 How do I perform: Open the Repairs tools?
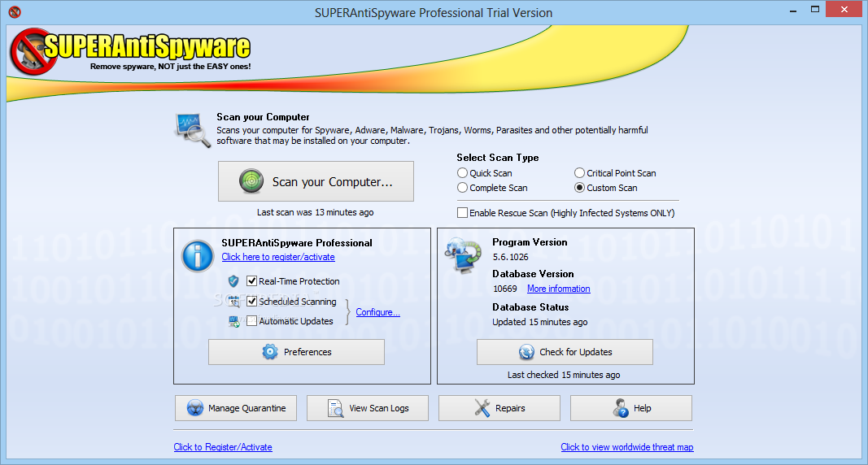pyautogui.click(x=499, y=408)
